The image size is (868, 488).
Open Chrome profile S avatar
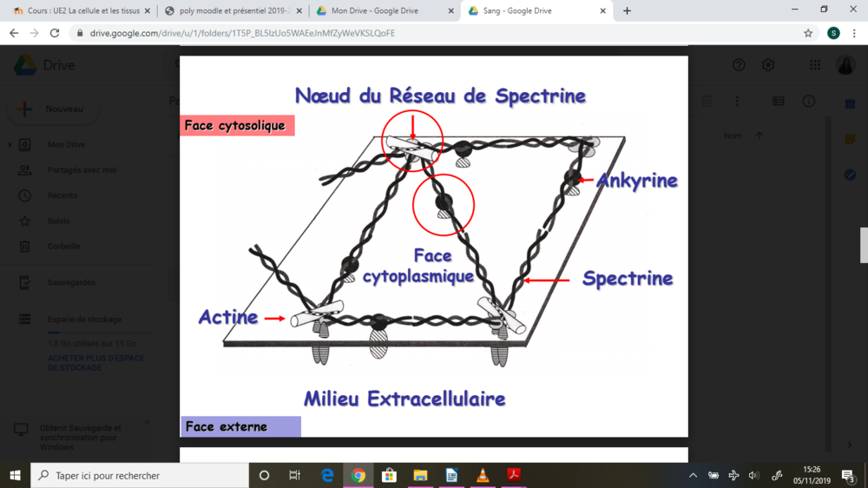(833, 33)
